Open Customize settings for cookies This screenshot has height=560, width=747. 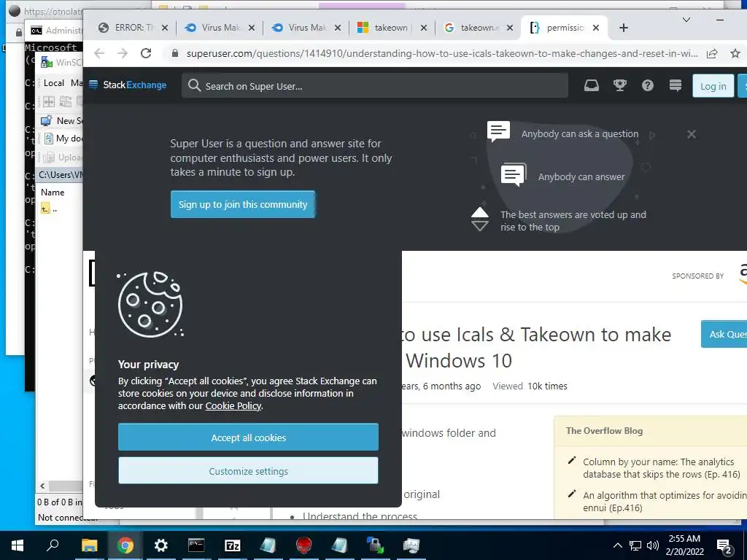point(248,470)
